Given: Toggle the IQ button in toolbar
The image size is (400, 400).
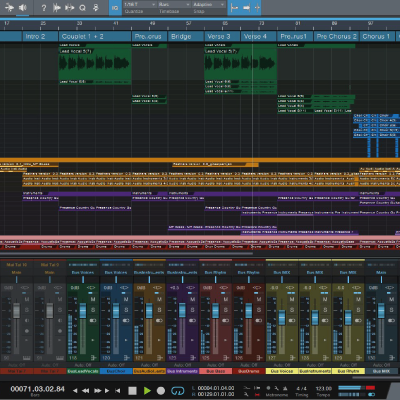Looking at the screenshot, I should [x=115, y=8].
